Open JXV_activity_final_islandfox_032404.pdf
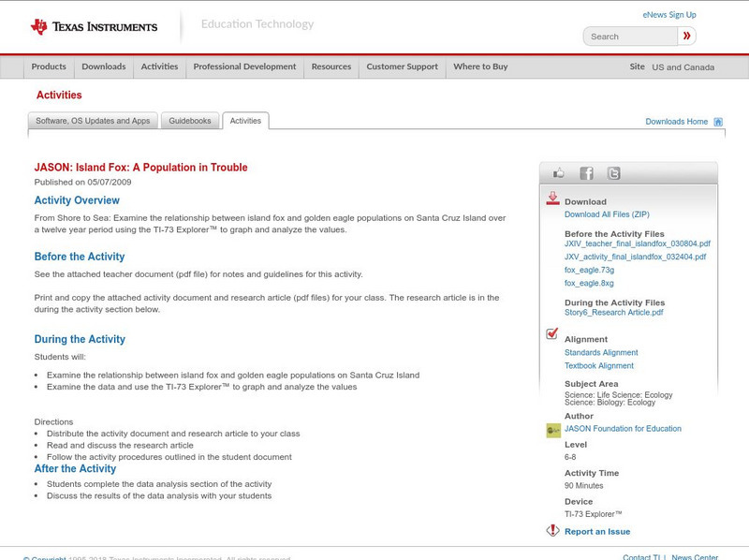 636,258
